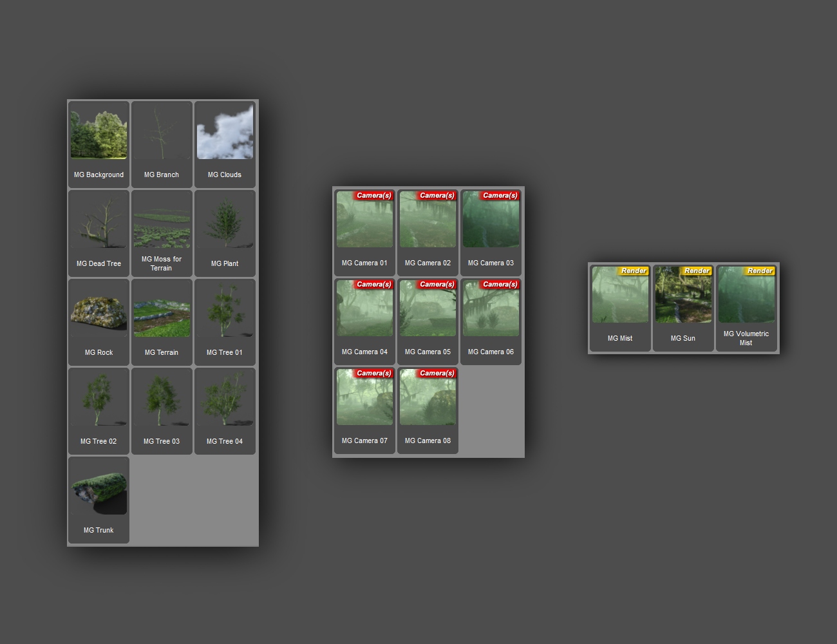Click the MG Rock prop

click(99, 322)
